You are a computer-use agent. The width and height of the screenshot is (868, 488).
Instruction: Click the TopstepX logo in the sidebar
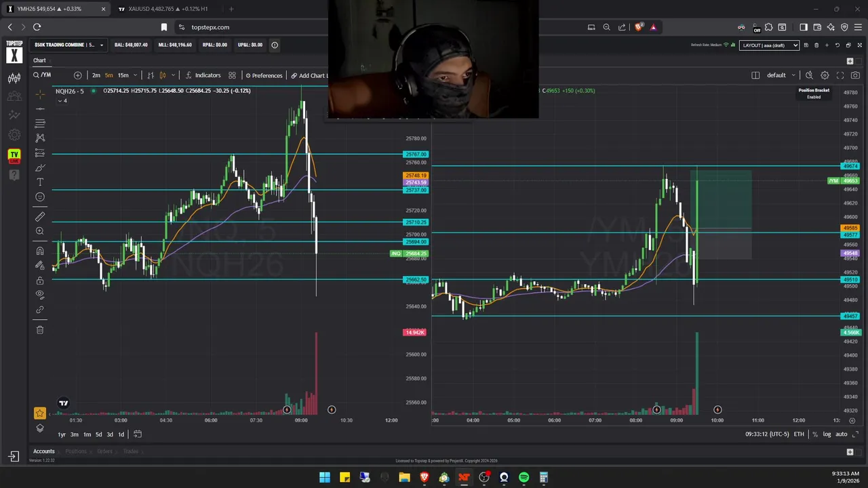point(14,52)
